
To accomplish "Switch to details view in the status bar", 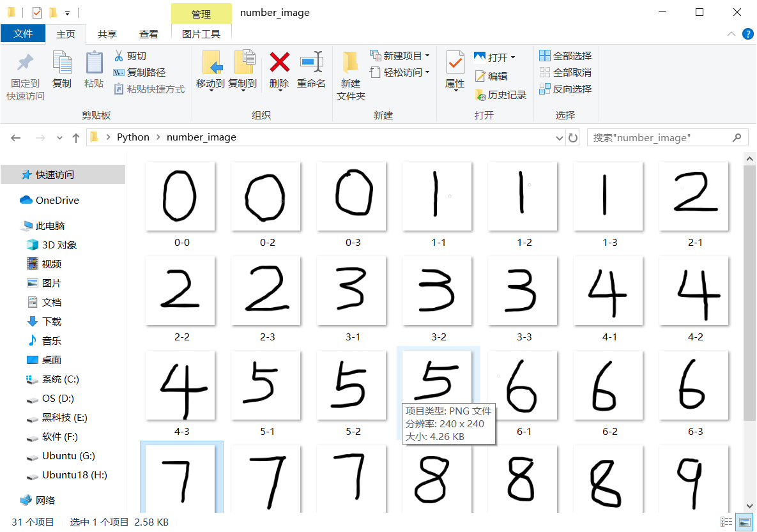I will (x=726, y=522).
